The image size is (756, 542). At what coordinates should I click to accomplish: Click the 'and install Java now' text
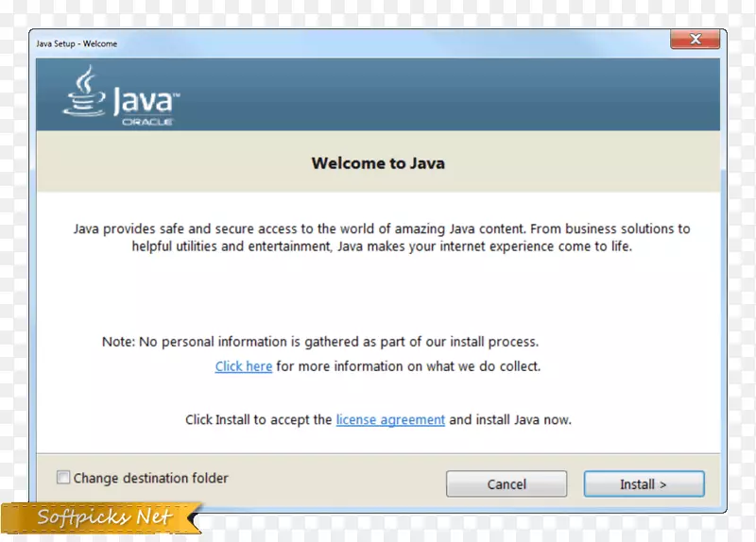pos(510,420)
